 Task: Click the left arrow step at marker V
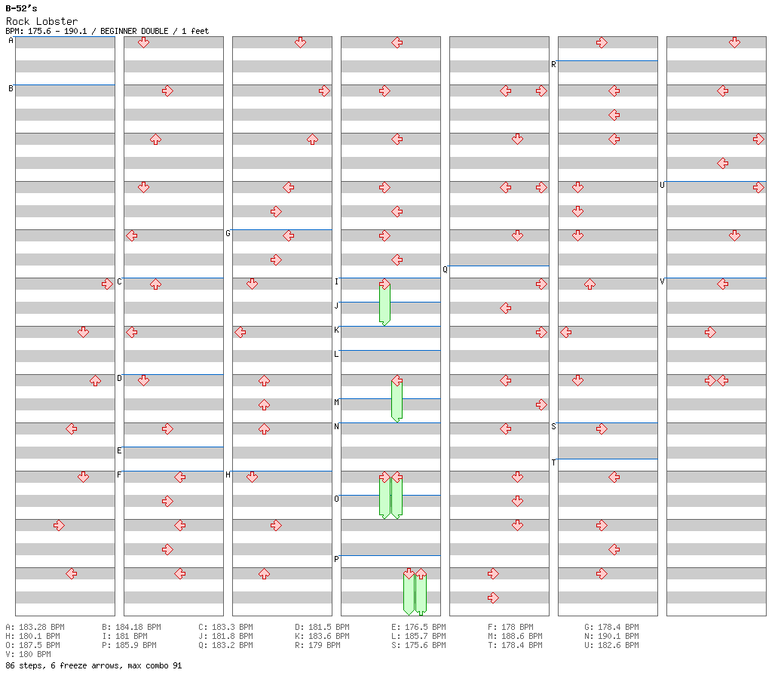point(722,284)
